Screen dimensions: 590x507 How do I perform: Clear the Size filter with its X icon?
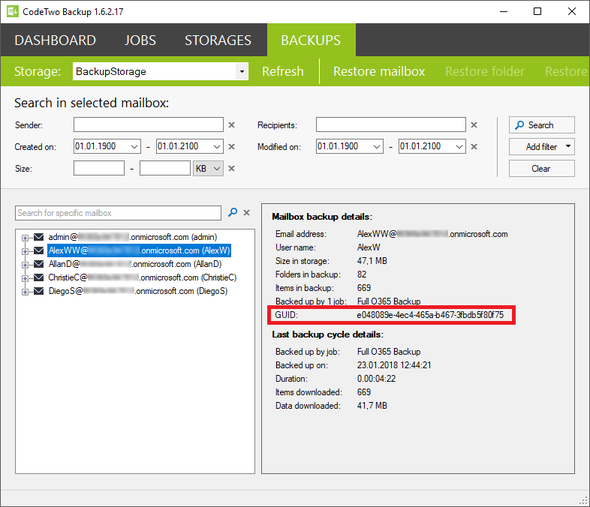point(232,168)
